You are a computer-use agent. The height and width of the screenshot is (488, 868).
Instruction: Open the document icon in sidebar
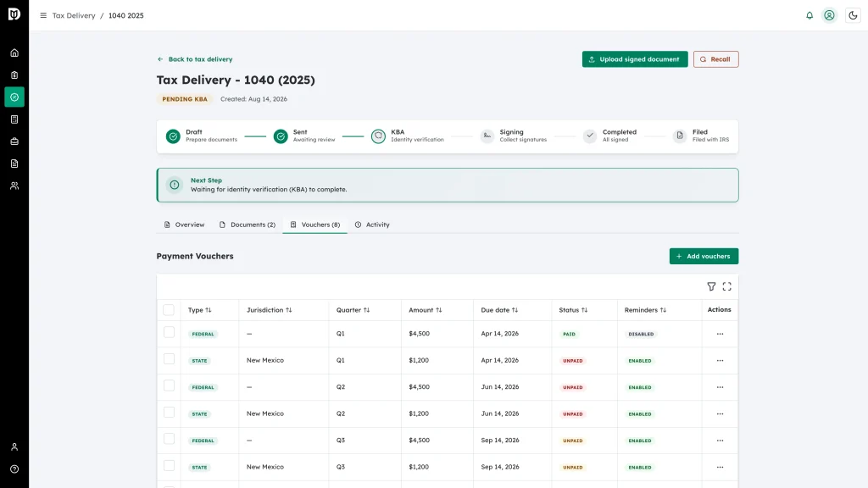14,164
